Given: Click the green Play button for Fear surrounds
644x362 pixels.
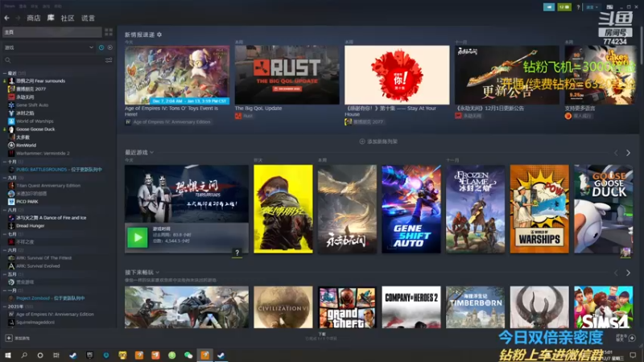Looking at the screenshot, I should point(137,237).
